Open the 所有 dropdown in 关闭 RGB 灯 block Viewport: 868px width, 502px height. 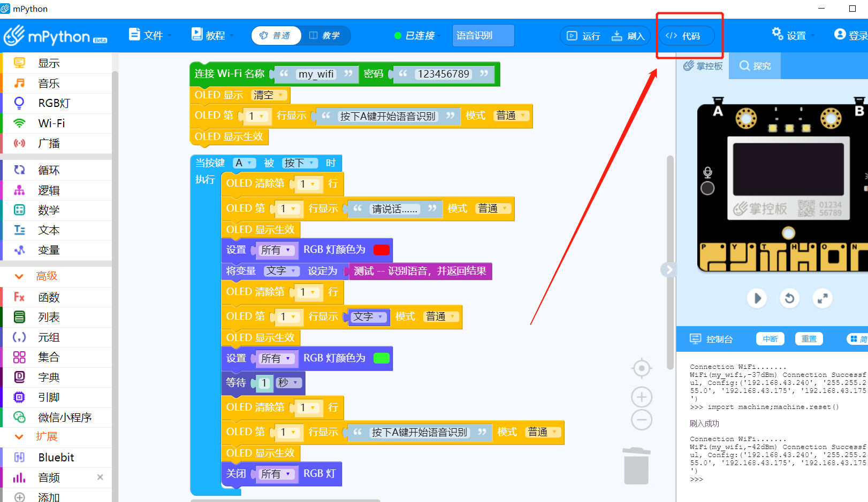pos(276,474)
